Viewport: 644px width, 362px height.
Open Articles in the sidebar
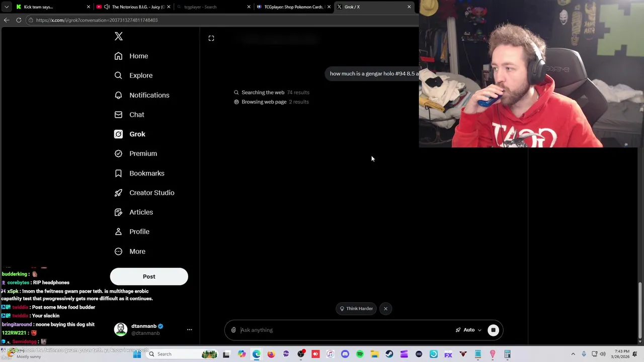(x=134, y=212)
